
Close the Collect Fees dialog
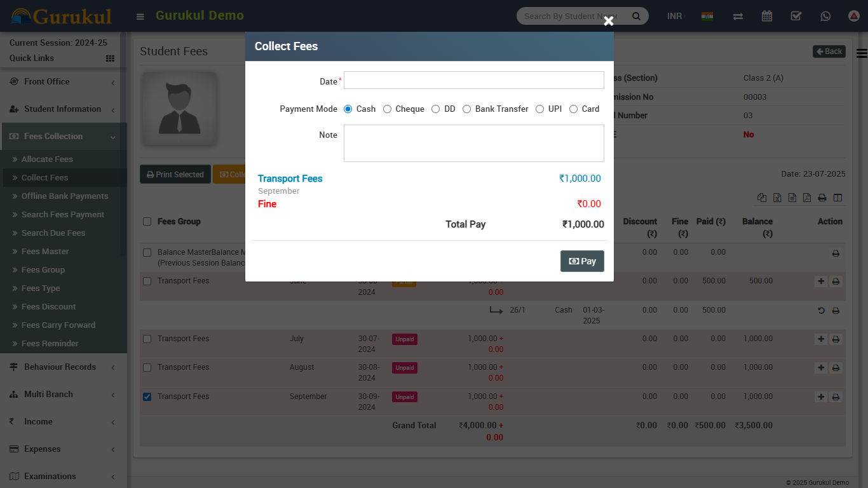pos(609,21)
